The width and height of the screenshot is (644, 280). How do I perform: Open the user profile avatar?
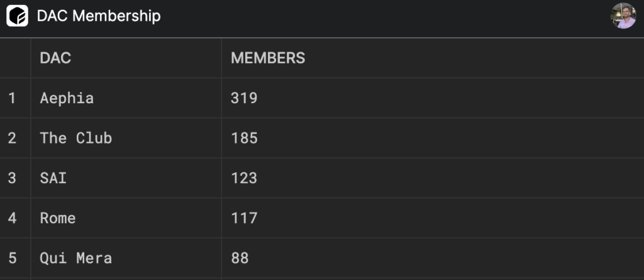tap(623, 16)
